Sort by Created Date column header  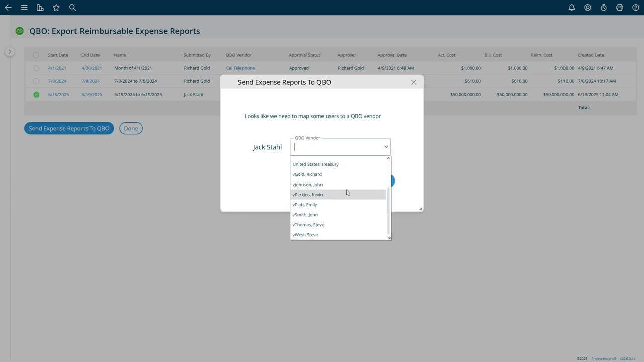[x=591, y=55]
